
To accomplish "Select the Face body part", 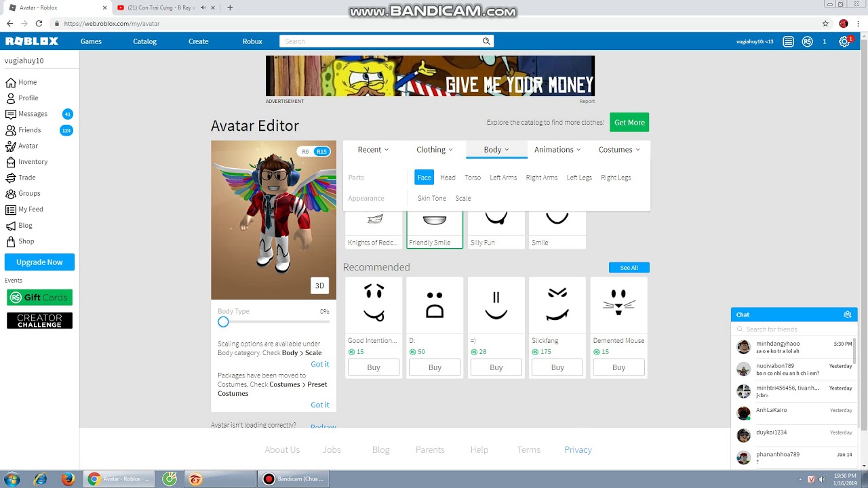I will point(425,178).
